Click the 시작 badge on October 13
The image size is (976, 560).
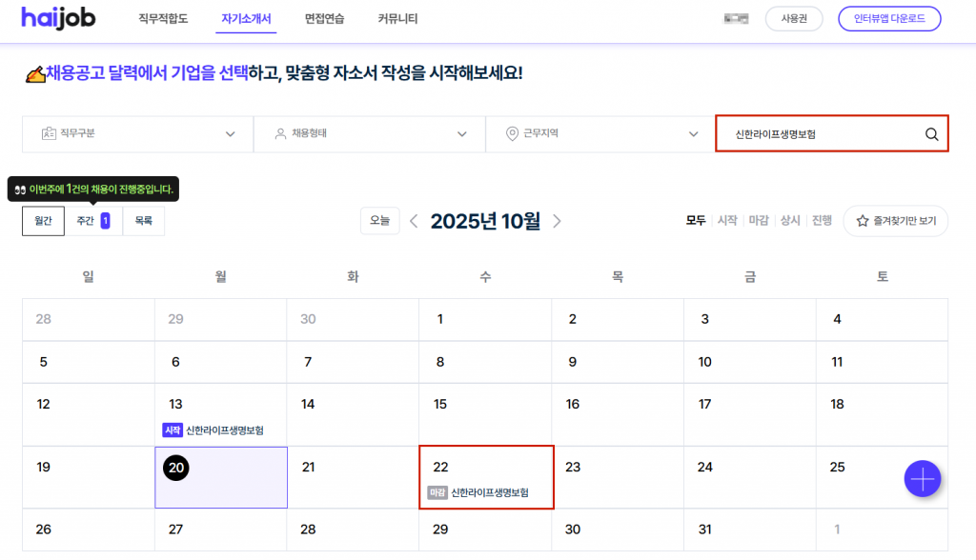(x=173, y=430)
